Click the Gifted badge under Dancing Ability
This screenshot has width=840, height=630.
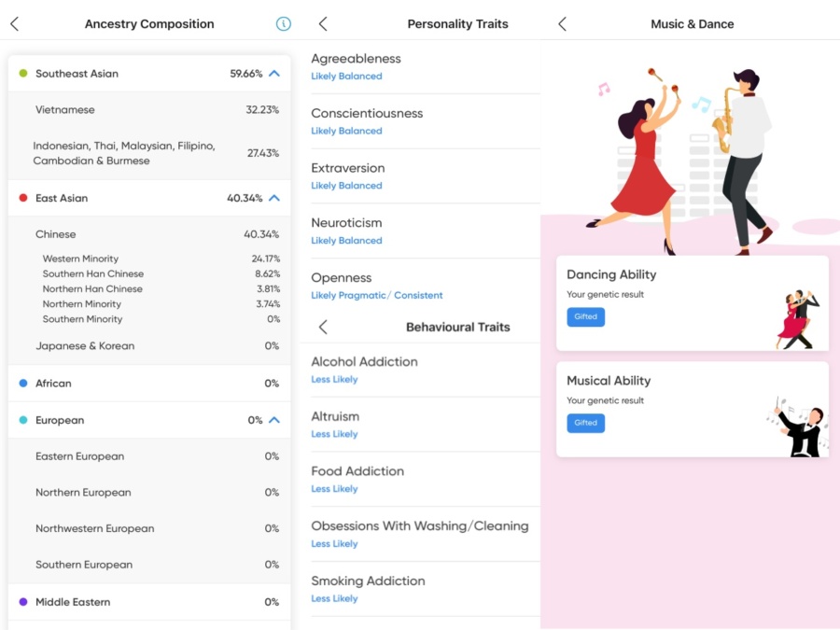pos(585,317)
